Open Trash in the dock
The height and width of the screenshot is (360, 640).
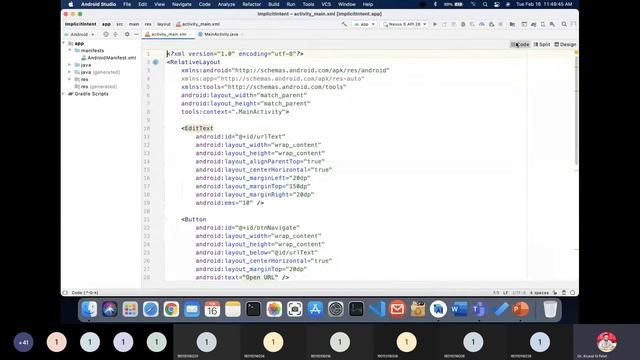550,309
